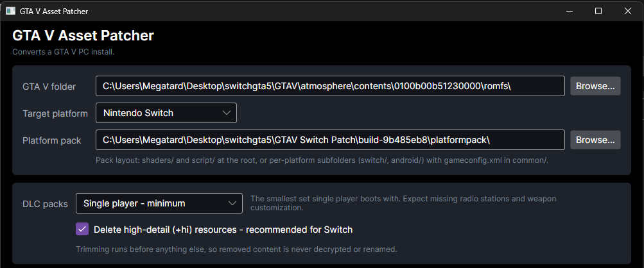Close the GTA V Asset Patcher window
The width and height of the screenshot is (644, 268).
(627, 11)
